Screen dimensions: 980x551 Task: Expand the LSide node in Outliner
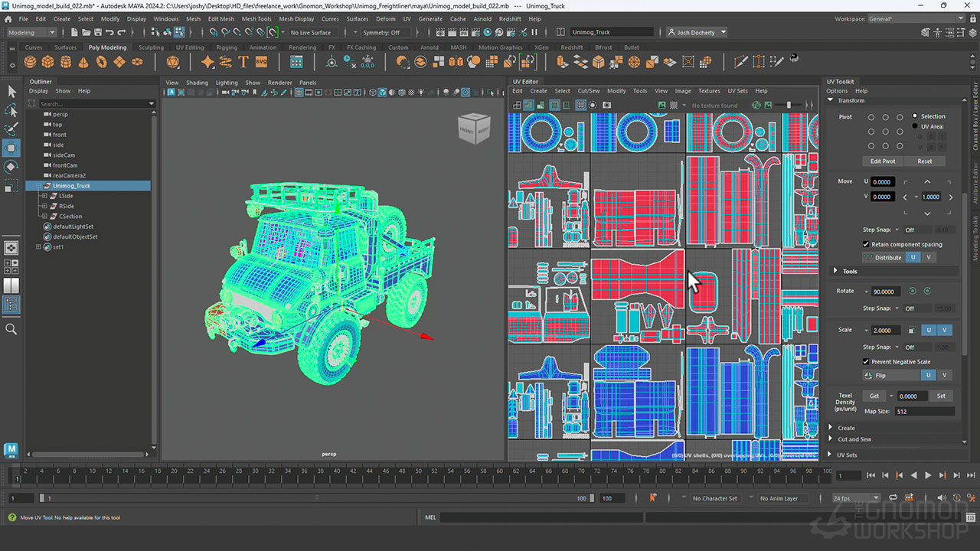[44, 196]
